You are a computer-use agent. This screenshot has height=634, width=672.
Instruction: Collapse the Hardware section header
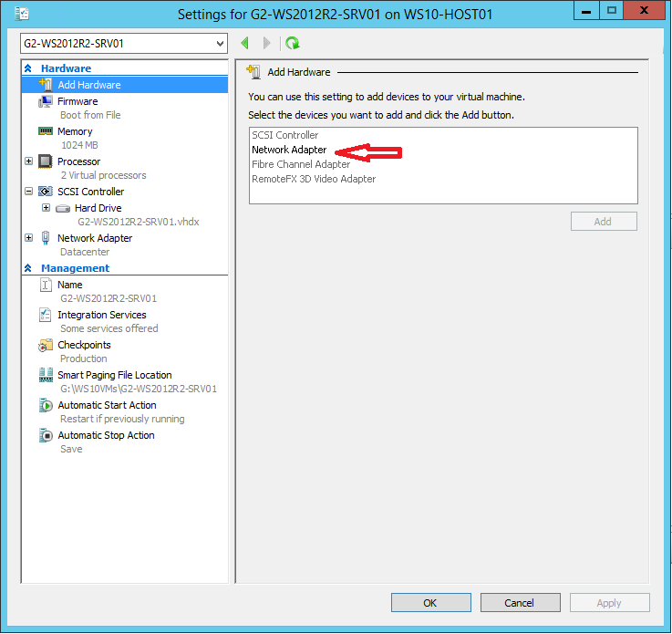28,68
